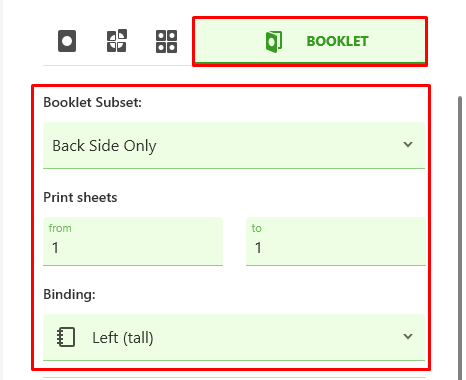The height and width of the screenshot is (380, 466).
Task: Click the green booklet icon
Action: coord(274,42)
